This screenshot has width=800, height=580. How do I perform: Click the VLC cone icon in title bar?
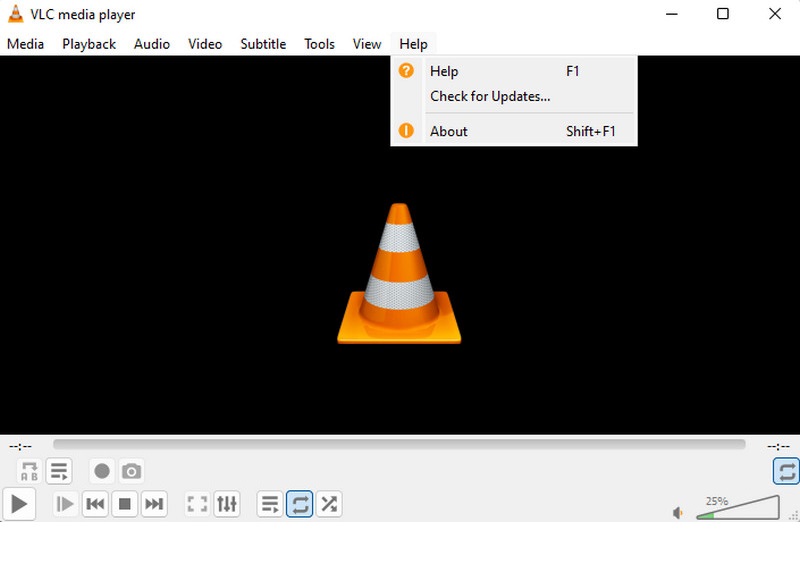(16, 14)
